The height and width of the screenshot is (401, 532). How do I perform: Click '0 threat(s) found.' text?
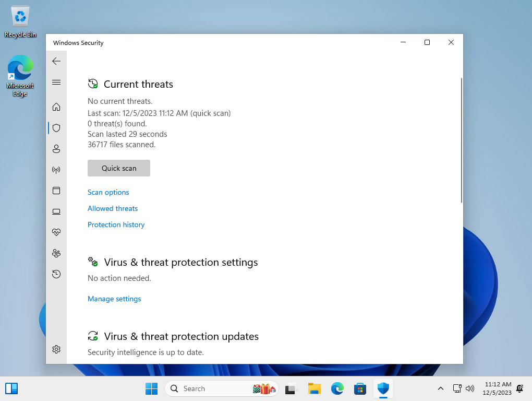pyautogui.click(x=117, y=124)
